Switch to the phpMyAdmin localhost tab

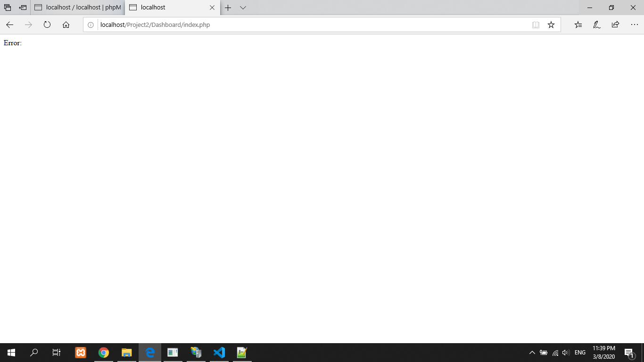(78, 8)
